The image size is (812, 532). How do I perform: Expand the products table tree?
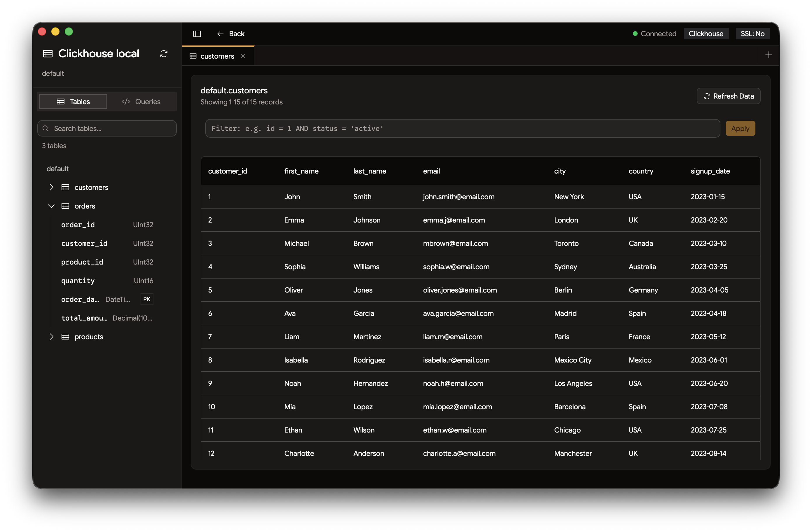pyautogui.click(x=52, y=337)
